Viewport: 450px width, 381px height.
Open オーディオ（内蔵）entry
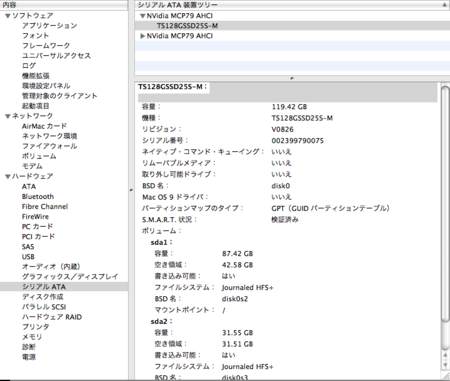tap(51, 267)
